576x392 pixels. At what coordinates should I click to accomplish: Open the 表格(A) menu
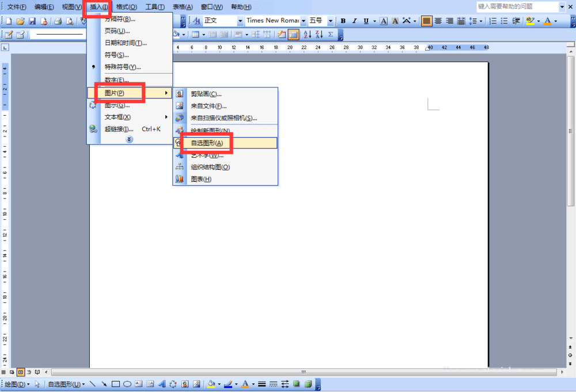tap(183, 6)
